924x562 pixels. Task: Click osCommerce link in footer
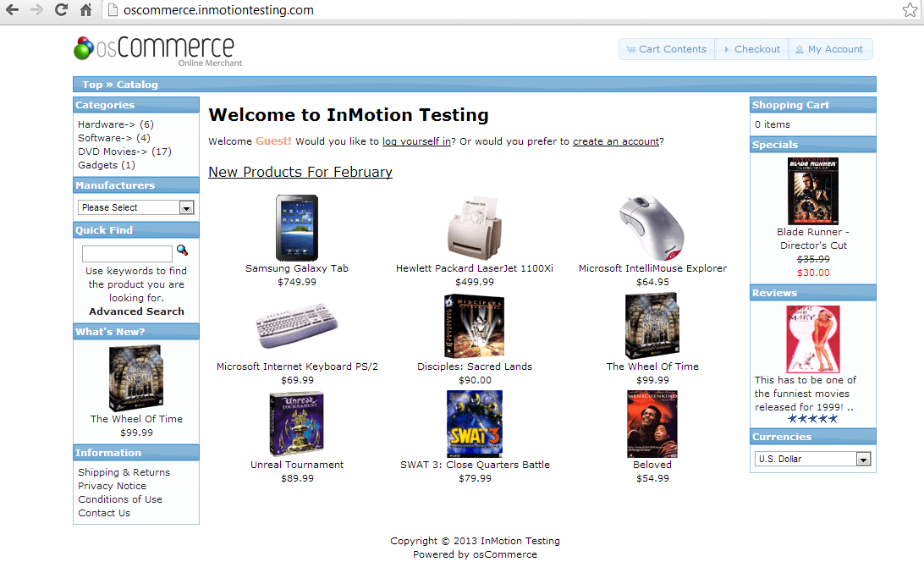point(505,554)
